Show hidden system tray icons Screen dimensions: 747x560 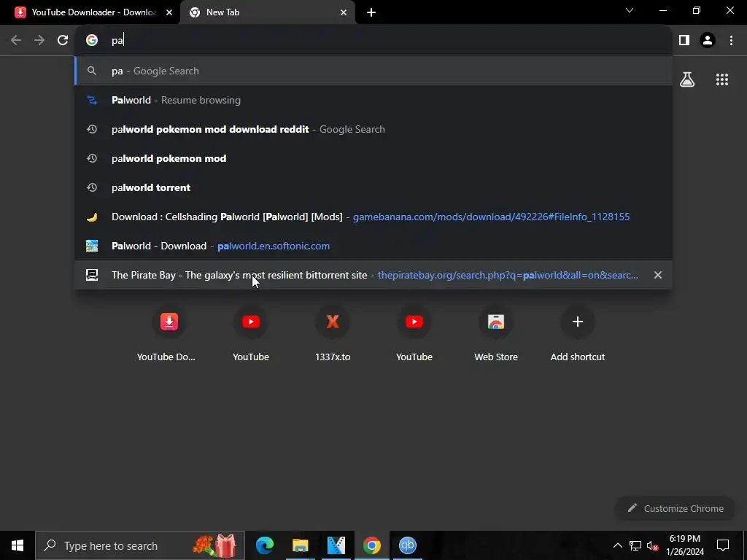pyautogui.click(x=617, y=545)
